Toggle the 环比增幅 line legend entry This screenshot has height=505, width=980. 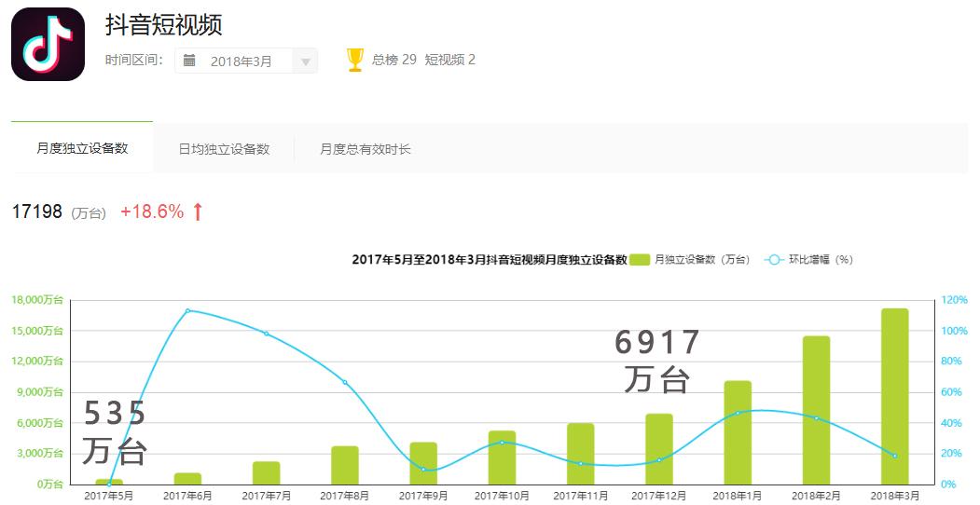tap(808, 260)
